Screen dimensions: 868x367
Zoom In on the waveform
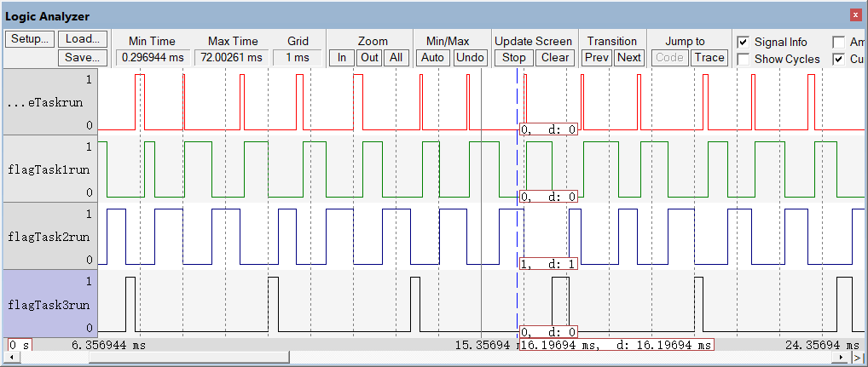[342, 58]
